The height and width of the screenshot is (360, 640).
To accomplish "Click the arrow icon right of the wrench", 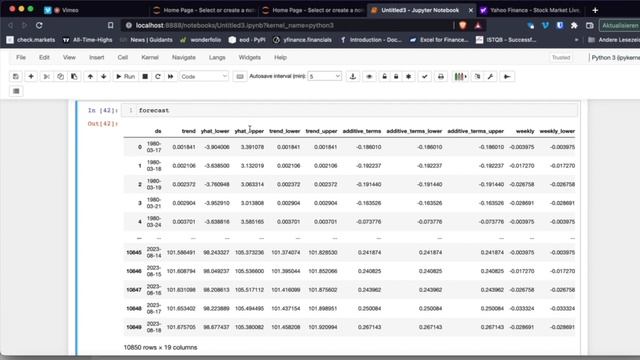I will coord(507,76).
